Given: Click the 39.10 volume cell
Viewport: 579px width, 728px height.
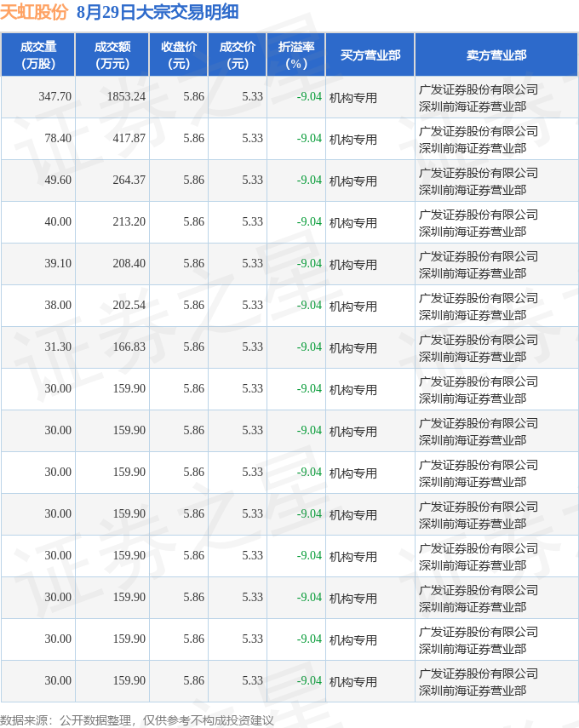Looking at the screenshot, I should point(58,263).
